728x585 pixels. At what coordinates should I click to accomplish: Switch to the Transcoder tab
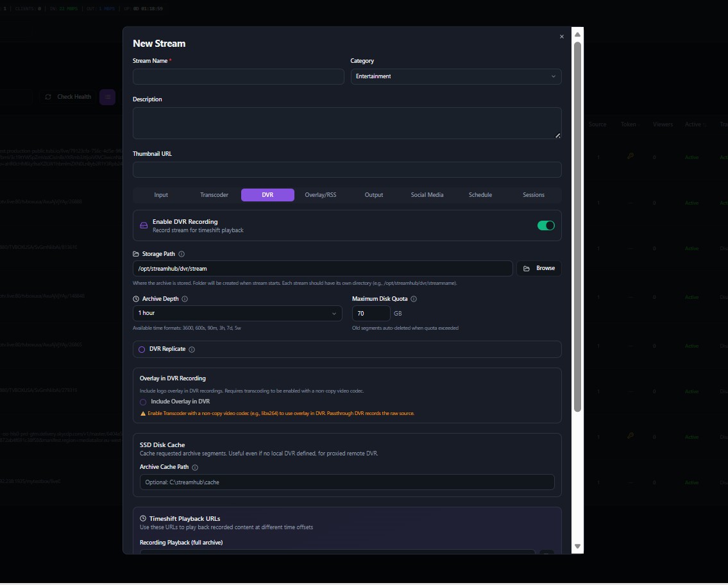tap(214, 195)
